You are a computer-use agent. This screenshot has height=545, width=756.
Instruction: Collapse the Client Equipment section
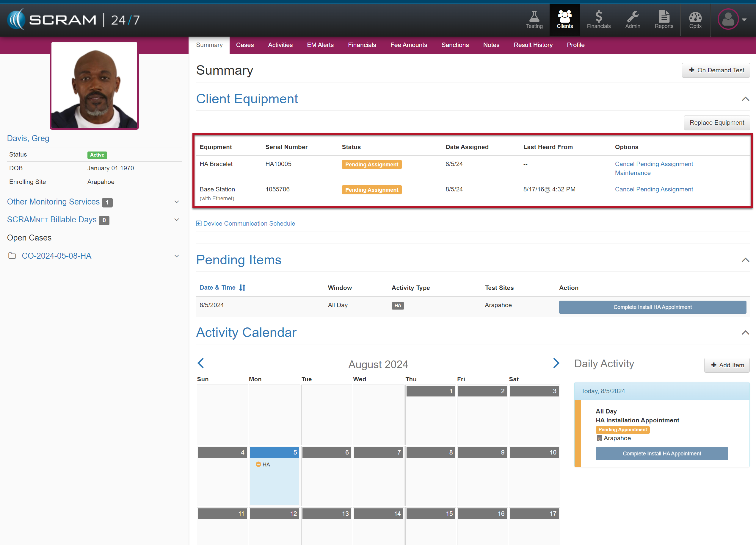click(x=745, y=99)
